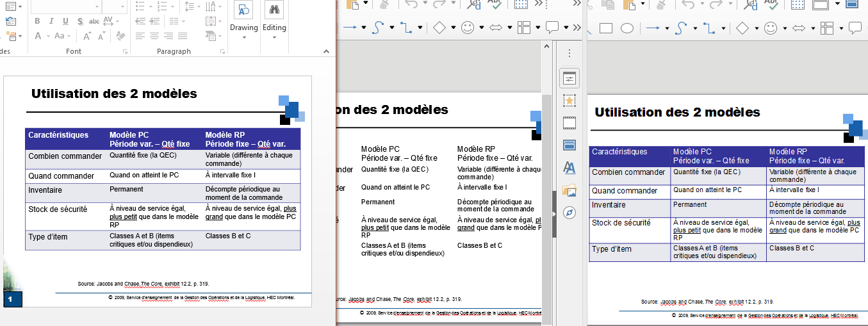
Task: Click 'Type d'item' cell in right window
Action: (630, 252)
